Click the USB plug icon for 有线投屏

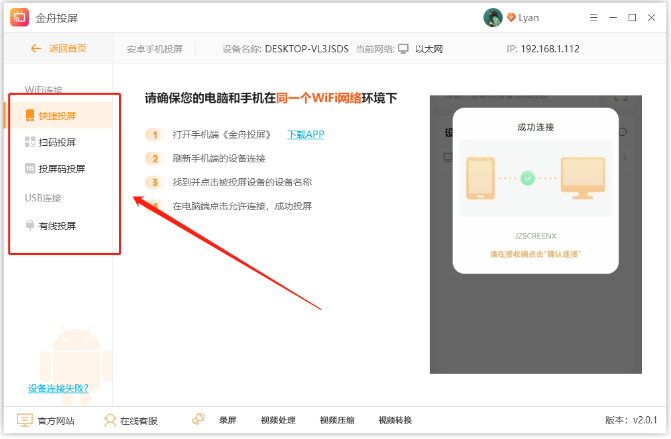[30, 225]
